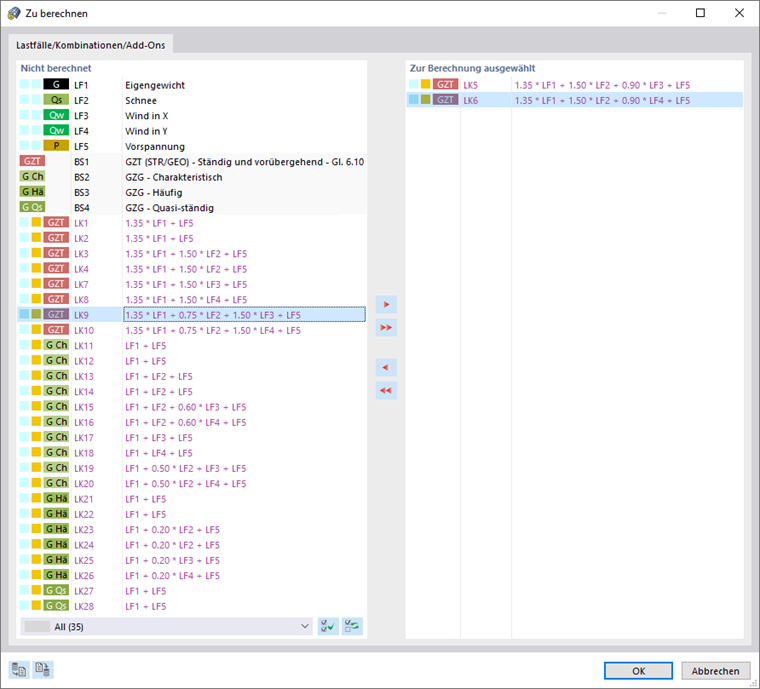
Task: Select combination LK4 in the left list
Action: [x=192, y=269]
